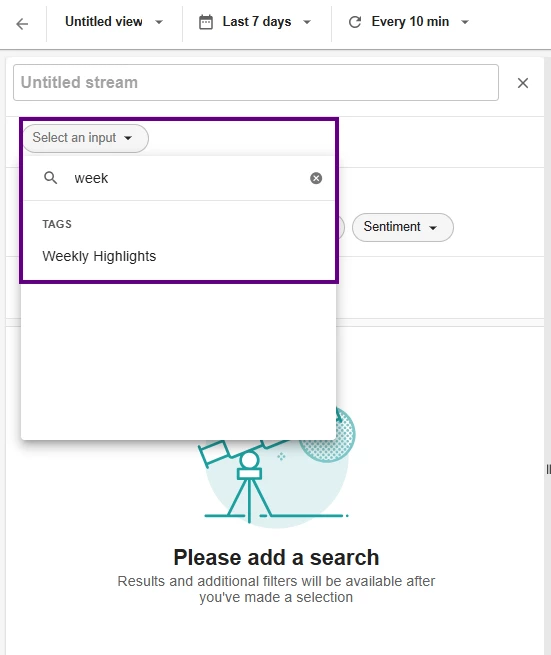Click the TAGS section header
Viewport: 551px width, 655px height.
tap(57, 224)
